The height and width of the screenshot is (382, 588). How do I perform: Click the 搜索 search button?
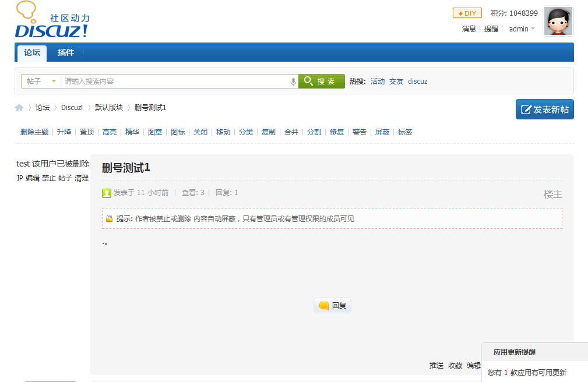321,82
